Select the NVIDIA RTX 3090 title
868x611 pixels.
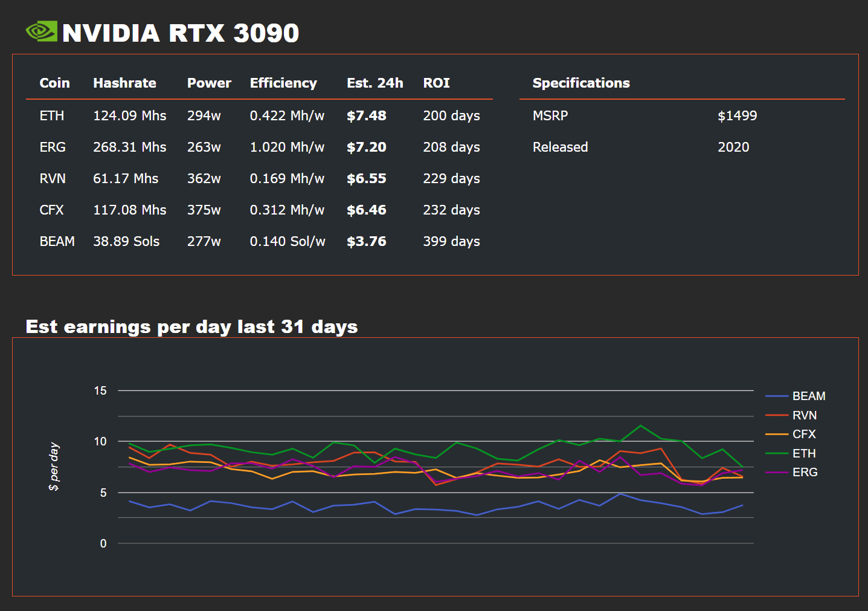point(181,33)
